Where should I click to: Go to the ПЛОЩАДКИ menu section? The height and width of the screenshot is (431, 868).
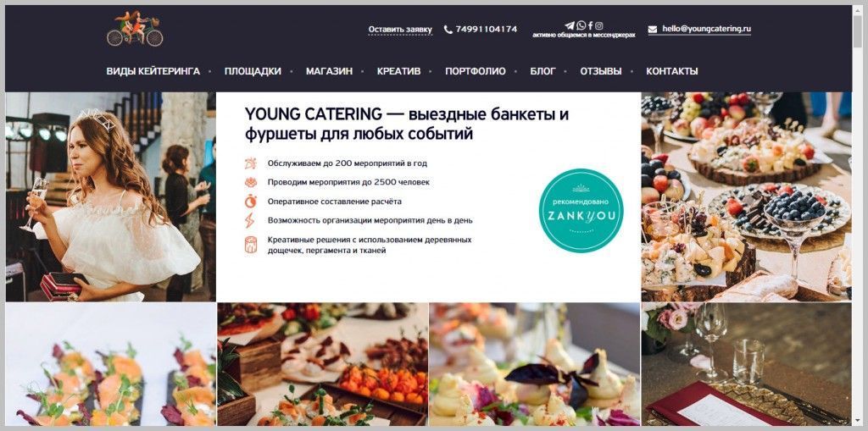coord(253,71)
